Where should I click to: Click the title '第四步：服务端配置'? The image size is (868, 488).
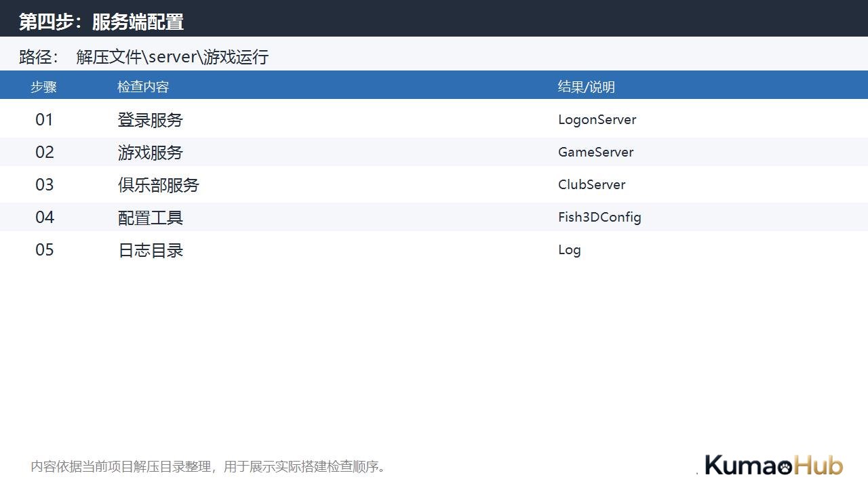(101, 22)
